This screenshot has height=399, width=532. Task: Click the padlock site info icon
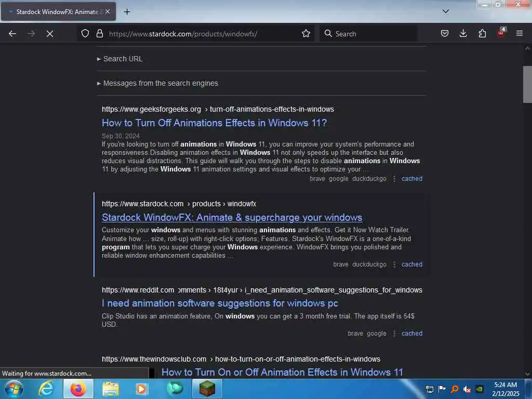click(x=99, y=33)
